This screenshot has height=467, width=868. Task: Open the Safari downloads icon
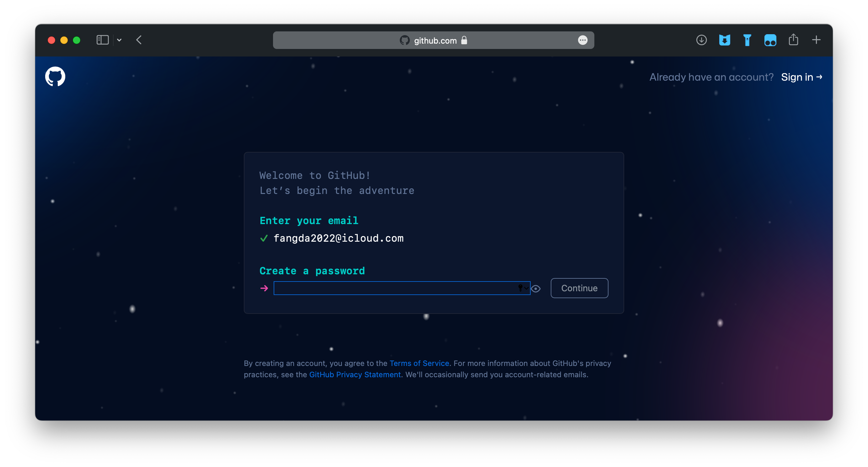(701, 40)
